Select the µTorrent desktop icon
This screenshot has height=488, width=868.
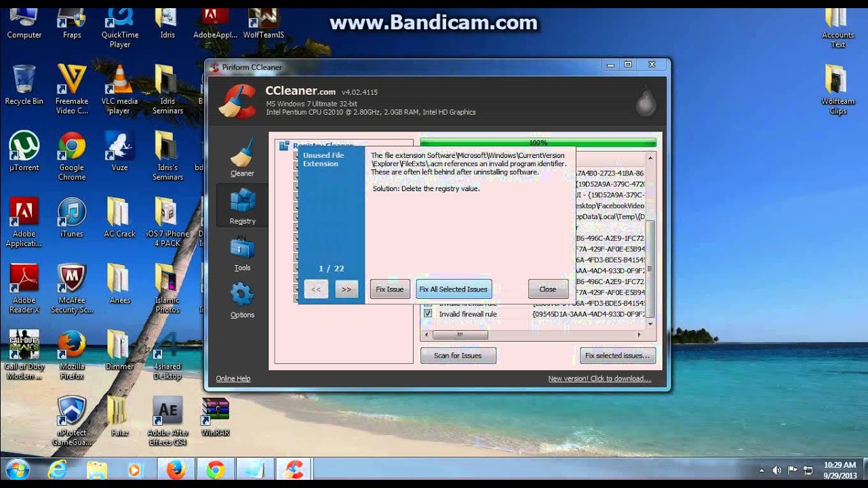pos(24,151)
